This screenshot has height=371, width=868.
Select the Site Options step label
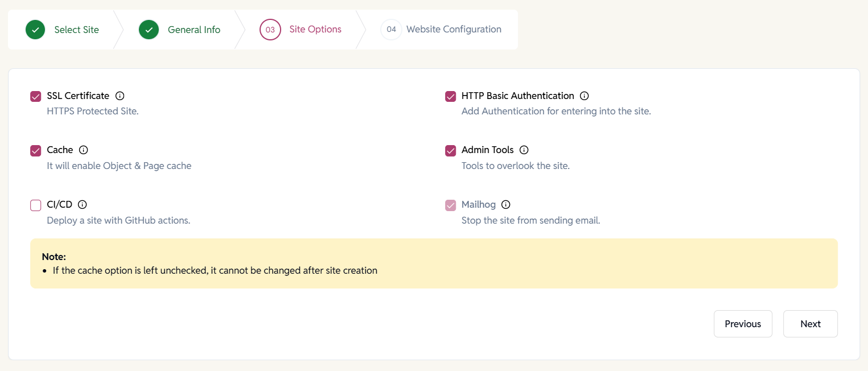coord(315,30)
